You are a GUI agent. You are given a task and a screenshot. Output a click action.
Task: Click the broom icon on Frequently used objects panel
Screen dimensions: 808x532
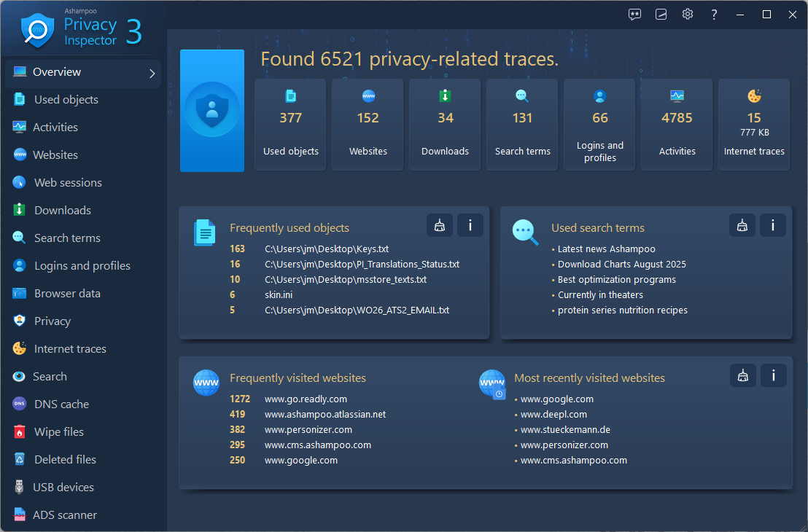point(440,225)
